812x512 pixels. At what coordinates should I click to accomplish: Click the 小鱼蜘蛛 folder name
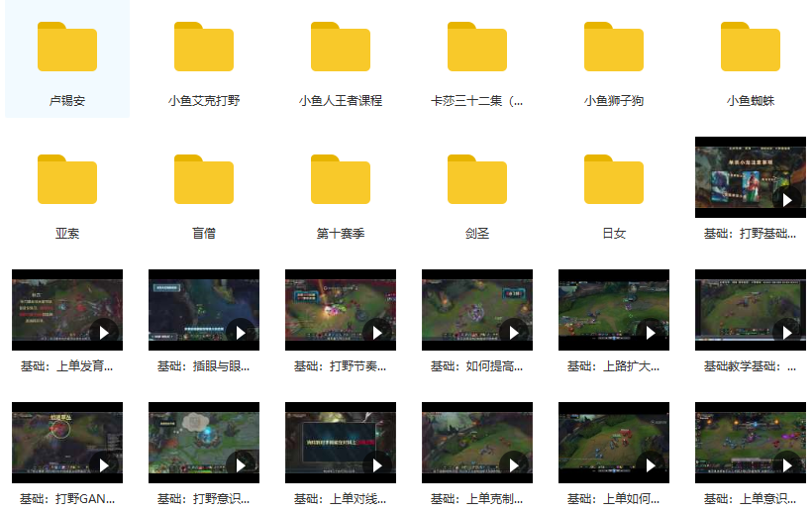[x=751, y=100]
